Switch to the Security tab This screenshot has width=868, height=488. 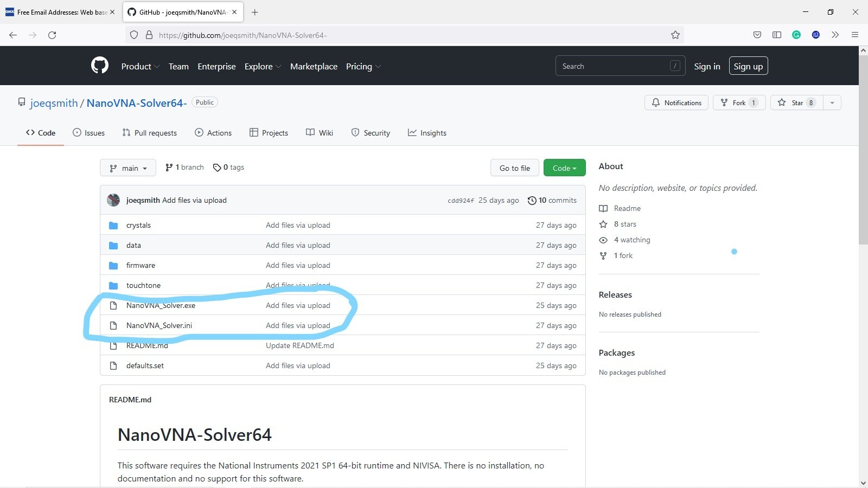(x=371, y=133)
